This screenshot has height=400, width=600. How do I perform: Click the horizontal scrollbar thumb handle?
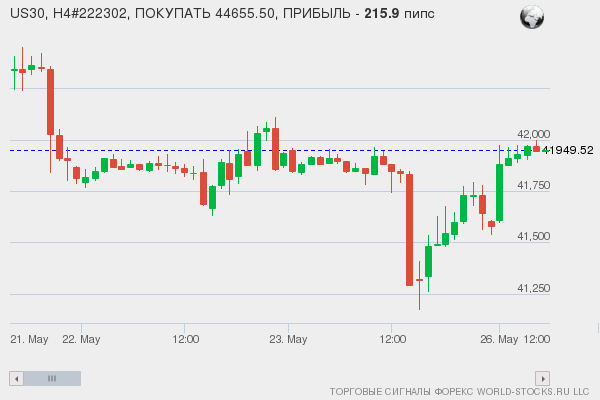click(x=52, y=379)
